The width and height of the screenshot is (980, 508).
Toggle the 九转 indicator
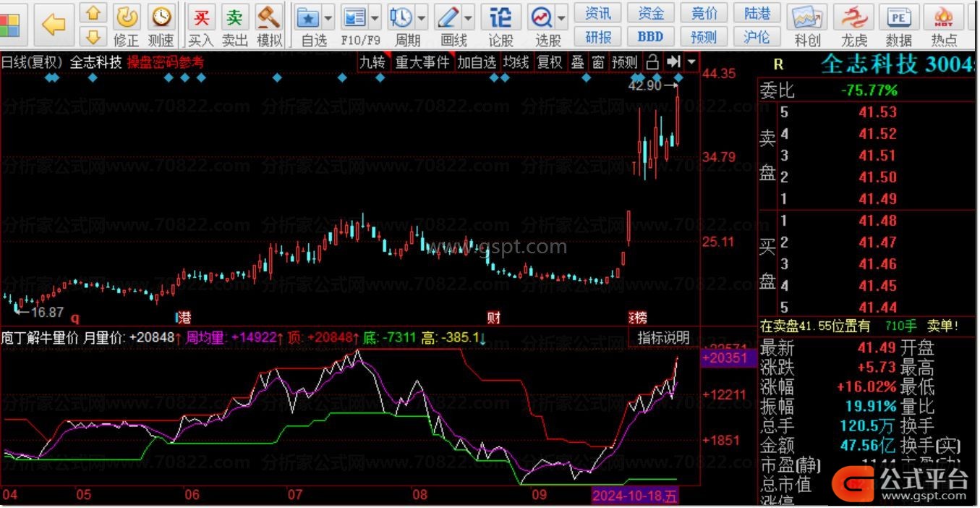click(372, 62)
